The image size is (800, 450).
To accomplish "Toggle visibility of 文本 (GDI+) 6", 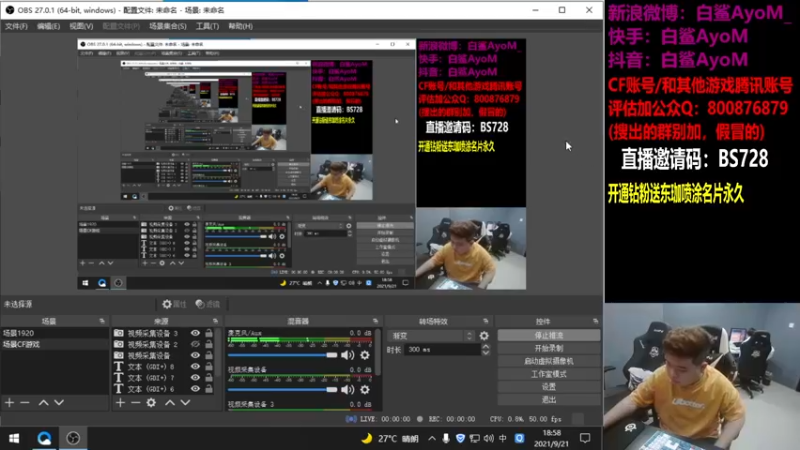I will [x=195, y=389].
